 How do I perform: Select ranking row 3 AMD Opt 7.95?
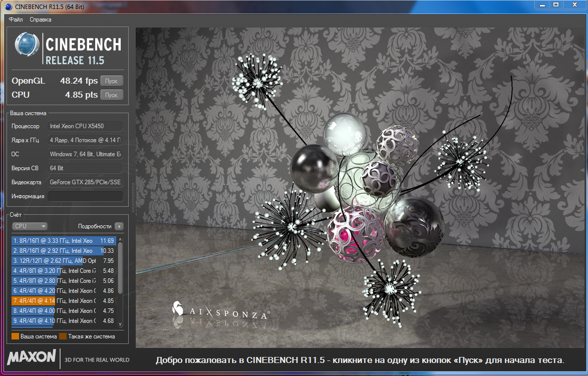pos(64,260)
